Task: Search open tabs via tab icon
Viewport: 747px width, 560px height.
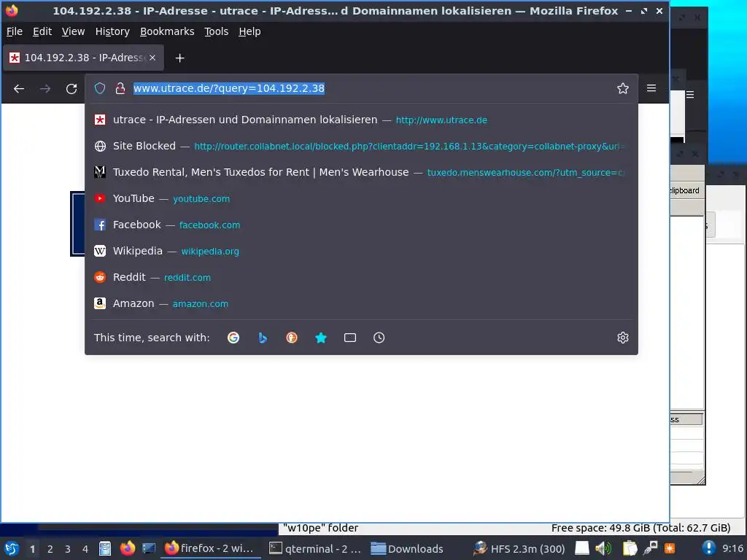Action: (350, 338)
